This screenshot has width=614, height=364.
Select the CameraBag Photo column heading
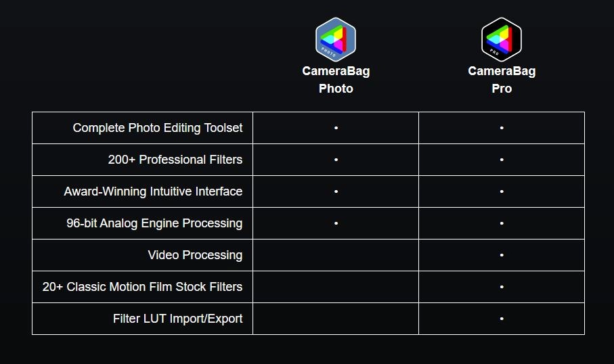[336, 79]
